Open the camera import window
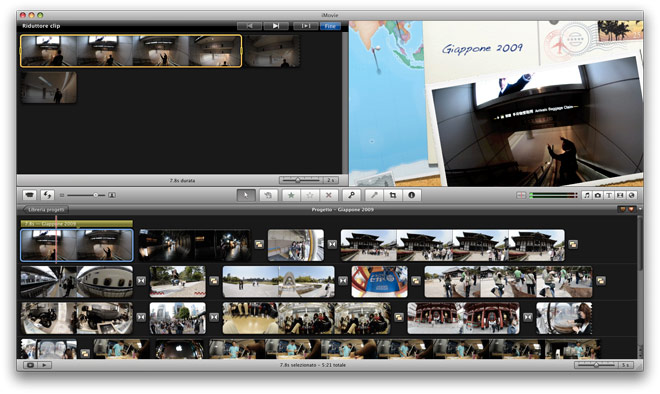The width and height of the screenshot is (660, 394). tap(29, 195)
